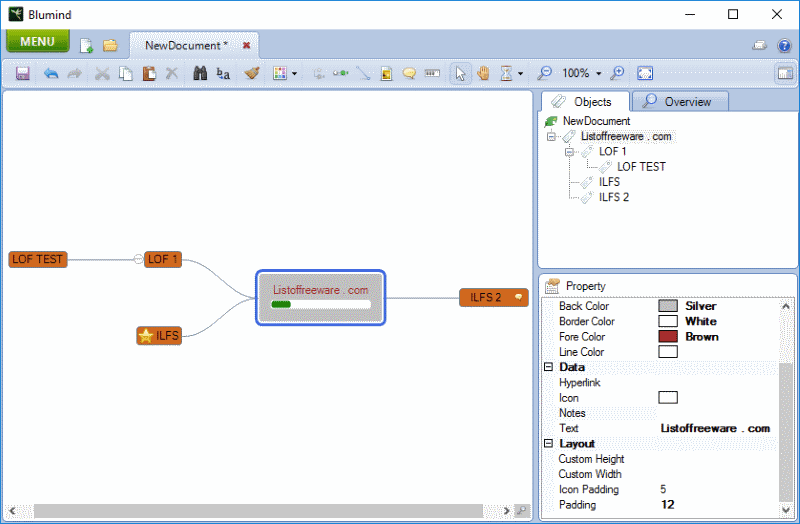Click the empty Line Color swatch
This screenshot has width=800, height=524.
click(668, 352)
